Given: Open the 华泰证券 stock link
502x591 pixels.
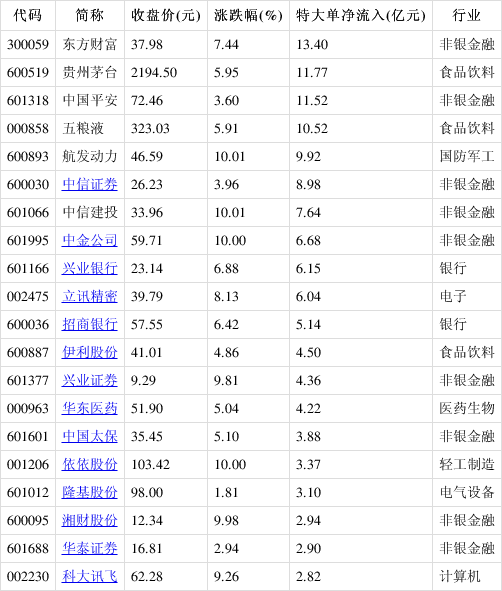Looking at the screenshot, I should click(x=90, y=548).
